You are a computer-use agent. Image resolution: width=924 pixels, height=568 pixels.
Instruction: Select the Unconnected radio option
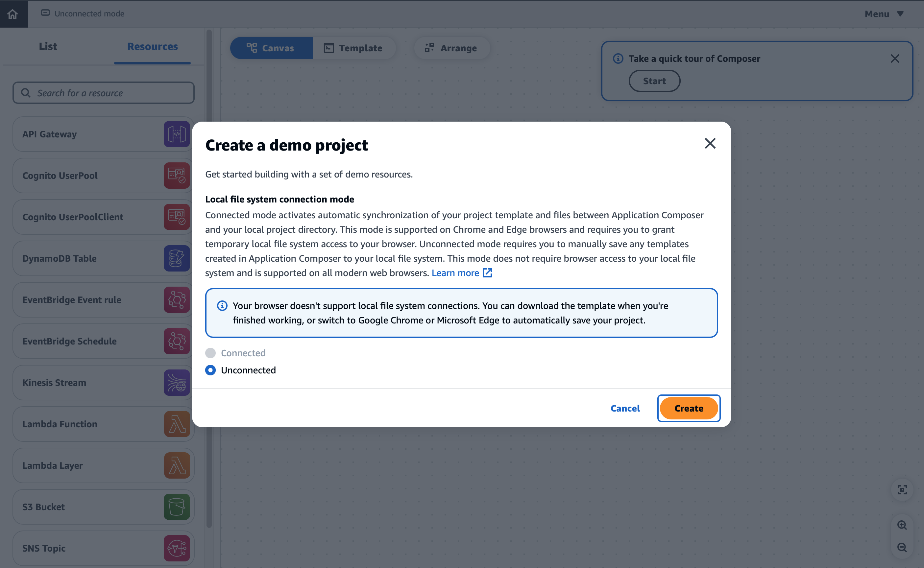(210, 370)
